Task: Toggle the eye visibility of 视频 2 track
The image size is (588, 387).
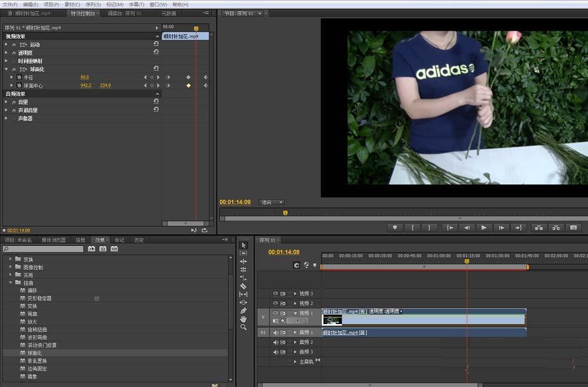Action: pos(275,303)
